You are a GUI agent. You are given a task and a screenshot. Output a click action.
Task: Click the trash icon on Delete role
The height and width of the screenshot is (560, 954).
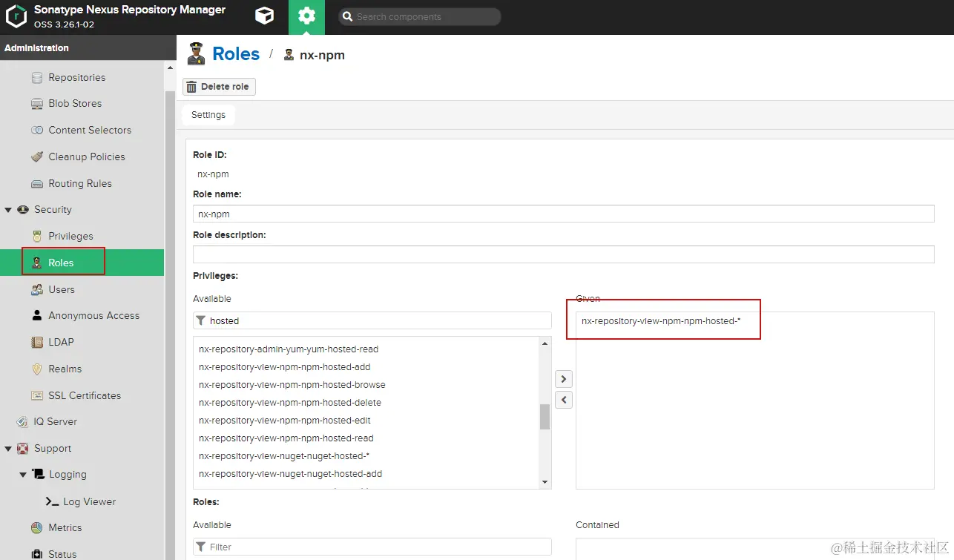coord(192,87)
